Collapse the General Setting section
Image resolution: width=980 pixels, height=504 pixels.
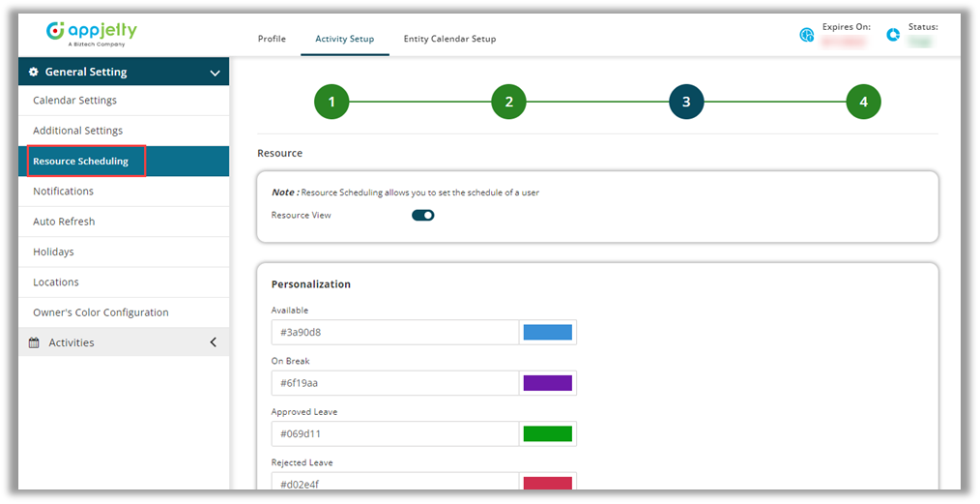point(215,73)
